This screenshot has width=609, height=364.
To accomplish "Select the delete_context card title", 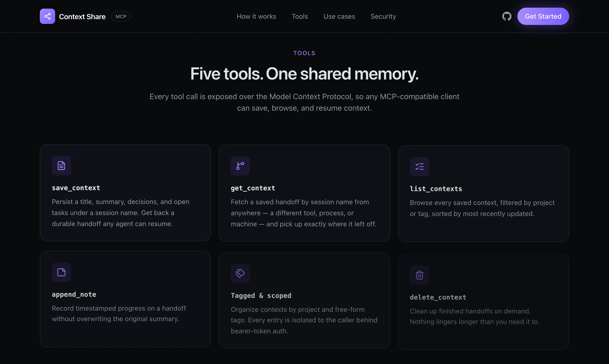I will click(x=438, y=297).
